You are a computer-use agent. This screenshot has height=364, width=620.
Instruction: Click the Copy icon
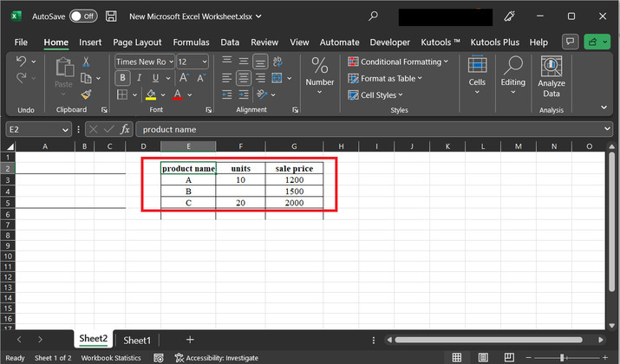point(86,78)
